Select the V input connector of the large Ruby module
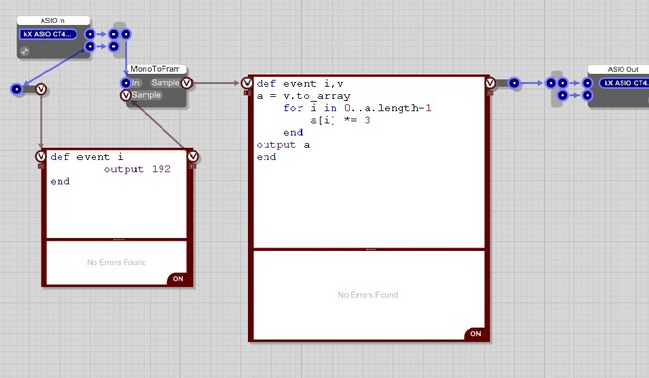Image resolution: width=649 pixels, height=378 pixels. pos(247,83)
